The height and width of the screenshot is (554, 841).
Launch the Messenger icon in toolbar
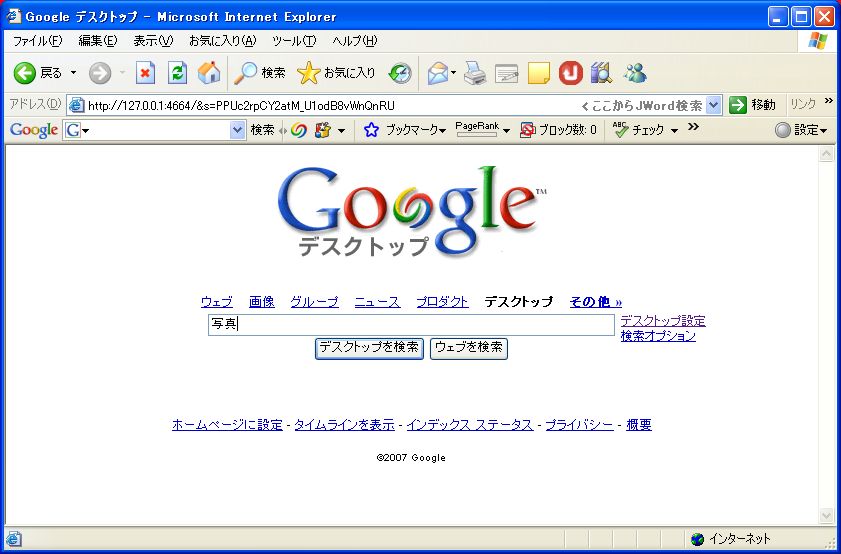tap(635, 73)
